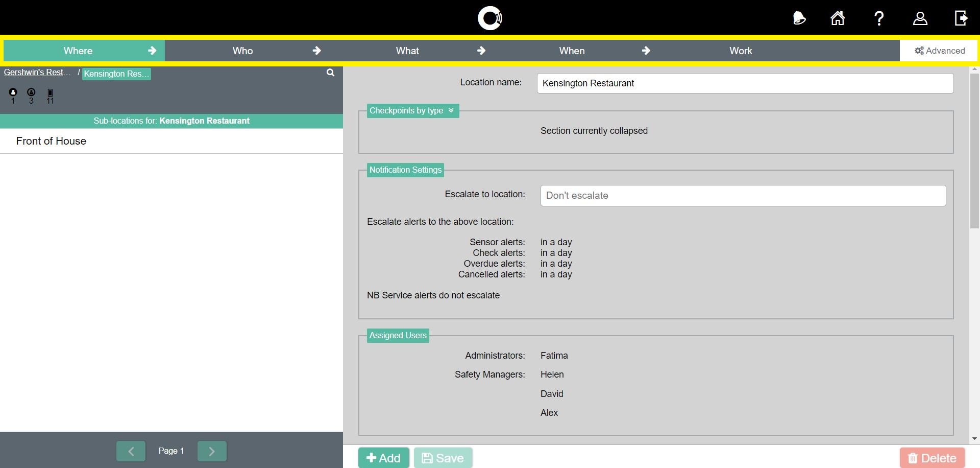Collapse the Notification Settings section header
This screenshot has width=980, height=468.
(405, 170)
